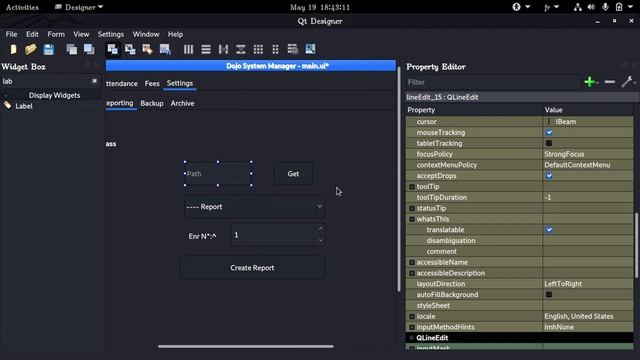Image resolution: width=640 pixels, height=360 pixels.
Task: Open the network status icon
Action: click(578, 7)
